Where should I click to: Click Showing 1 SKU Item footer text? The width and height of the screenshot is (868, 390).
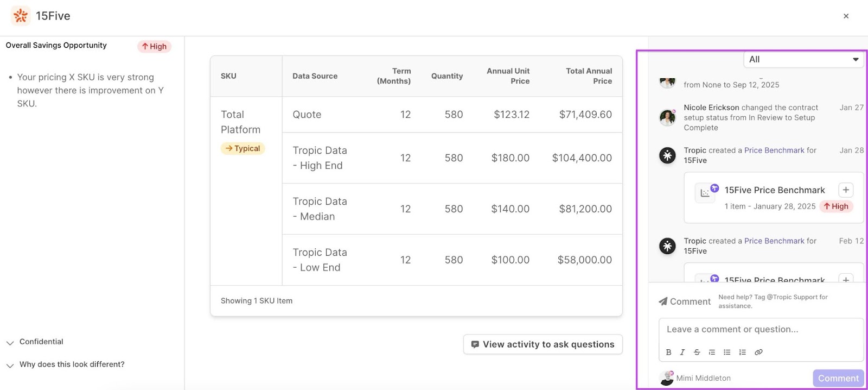pos(257,301)
